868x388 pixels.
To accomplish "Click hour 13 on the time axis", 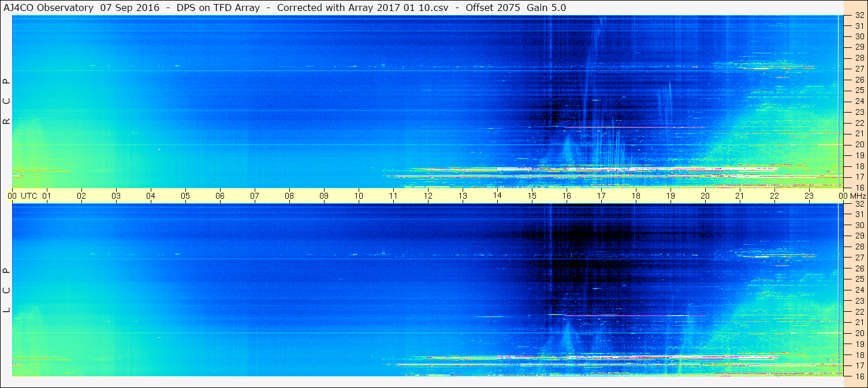I will point(463,196).
